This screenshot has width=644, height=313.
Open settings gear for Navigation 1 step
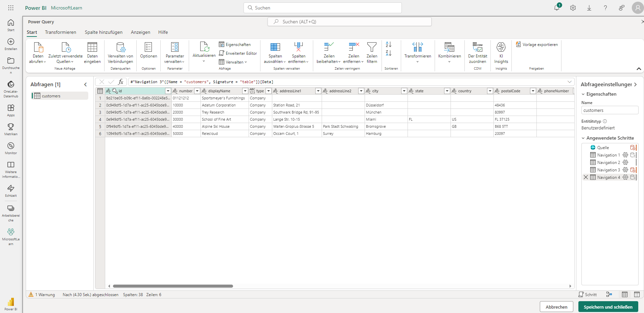625,155
